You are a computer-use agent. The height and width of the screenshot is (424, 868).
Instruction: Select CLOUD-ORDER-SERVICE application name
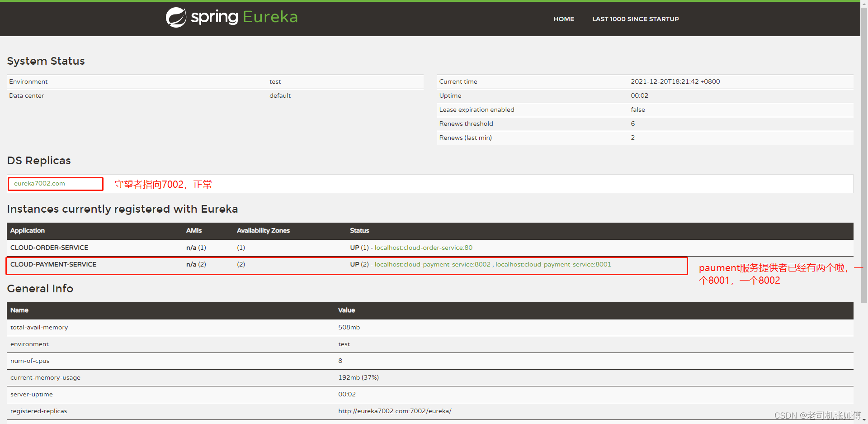click(x=49, y=248)
